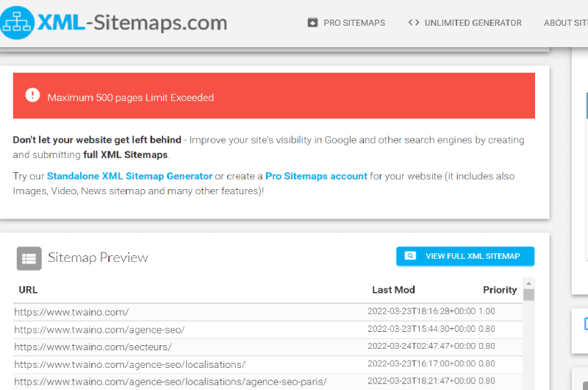Open the ABOUT SITEMAPS menu item
588x390 pixels.
click(566, 23)
